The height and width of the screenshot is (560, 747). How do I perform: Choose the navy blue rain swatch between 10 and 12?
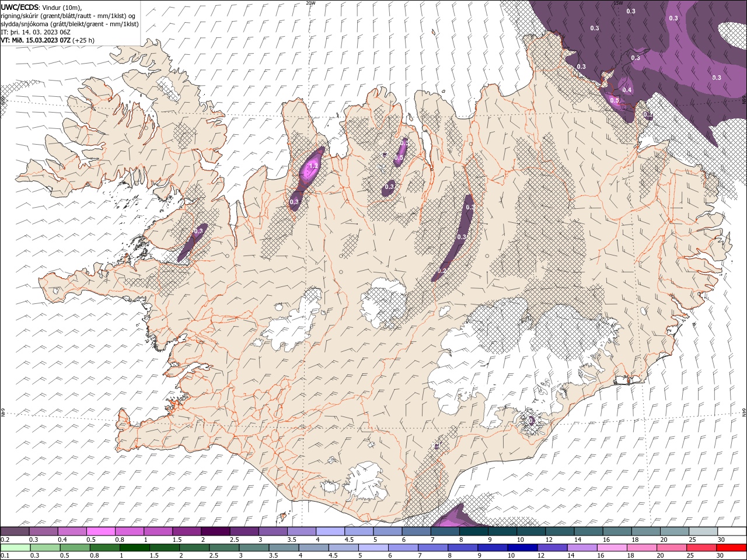(522, 548)
